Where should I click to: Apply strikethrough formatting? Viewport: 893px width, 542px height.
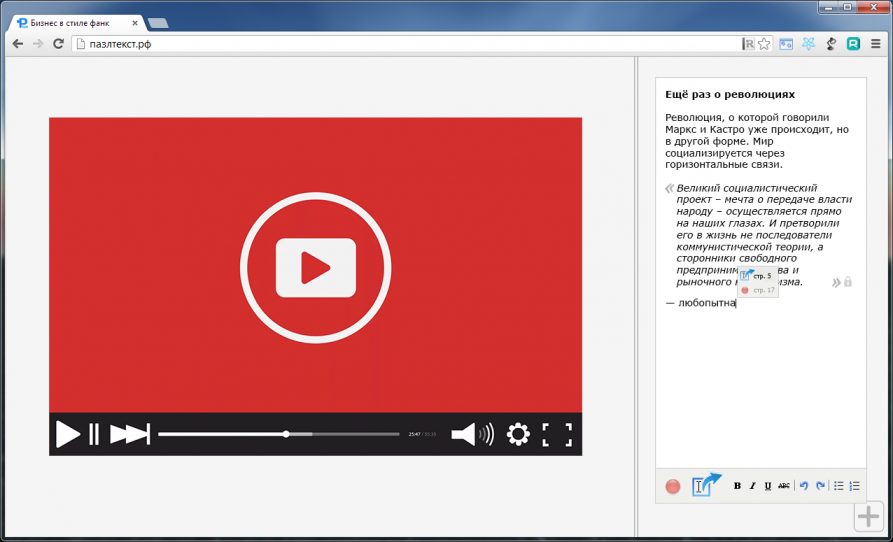click(x=784, y=486)
